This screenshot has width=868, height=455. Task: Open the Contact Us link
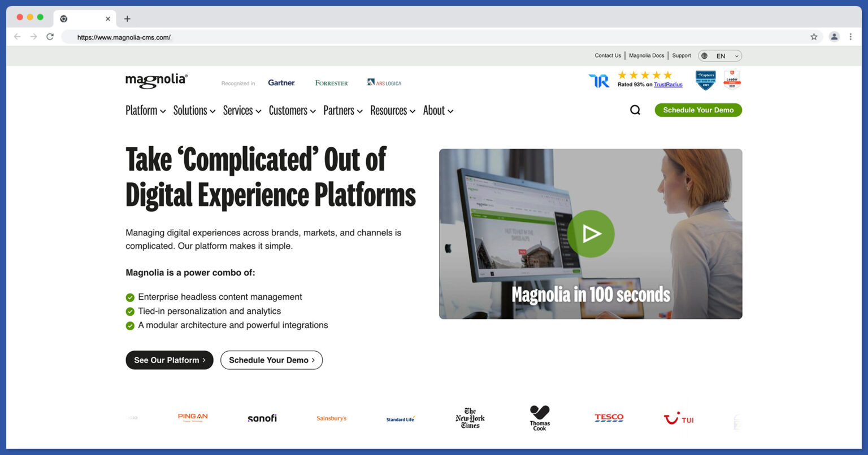(607, 55)
